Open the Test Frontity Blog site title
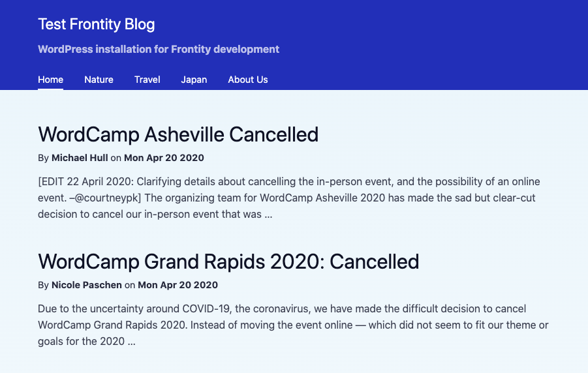 97,24
